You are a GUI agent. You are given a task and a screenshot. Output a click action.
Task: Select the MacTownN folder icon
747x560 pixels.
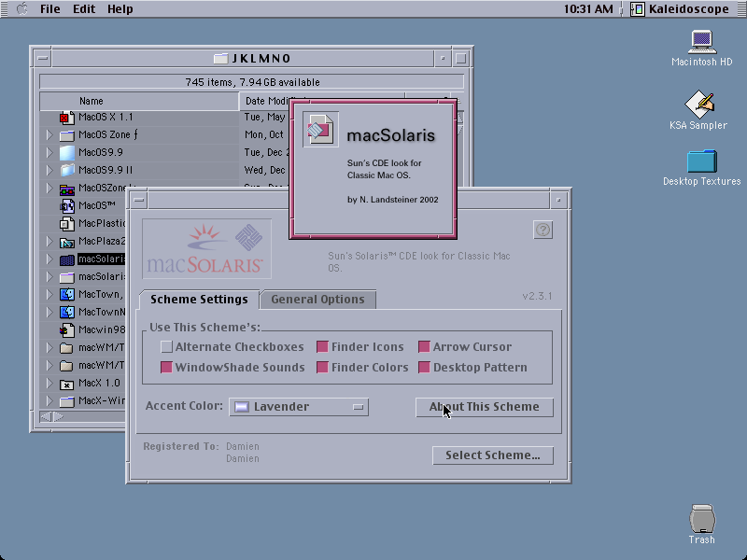[67, 312]
